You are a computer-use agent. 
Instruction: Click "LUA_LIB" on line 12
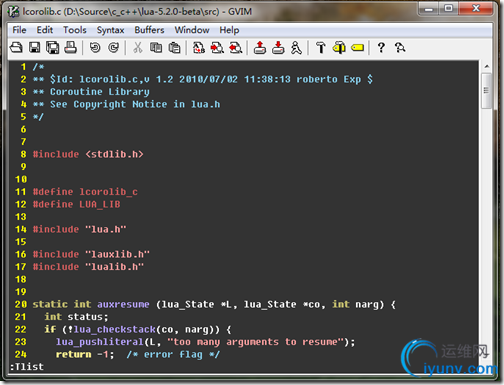click(100, 204)
